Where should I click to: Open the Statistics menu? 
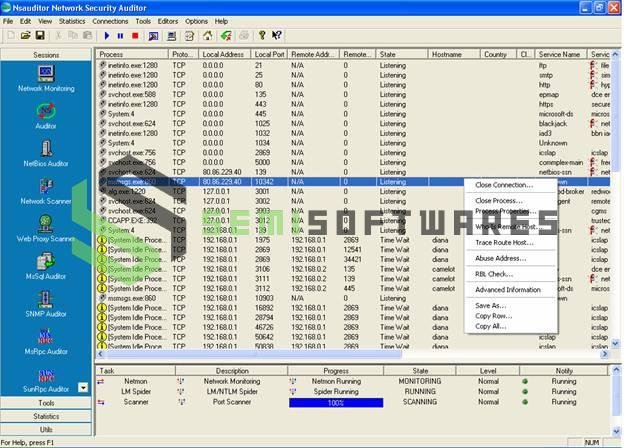point(72,21)
